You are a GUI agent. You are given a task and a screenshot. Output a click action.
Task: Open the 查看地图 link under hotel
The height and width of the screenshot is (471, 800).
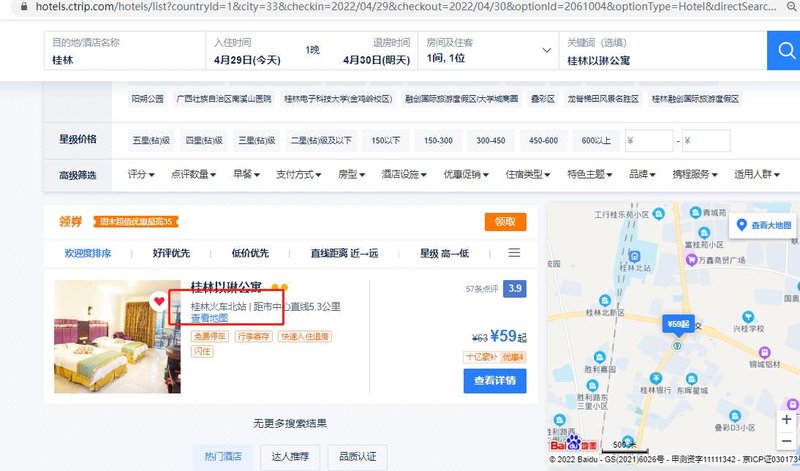pos(210,318)
